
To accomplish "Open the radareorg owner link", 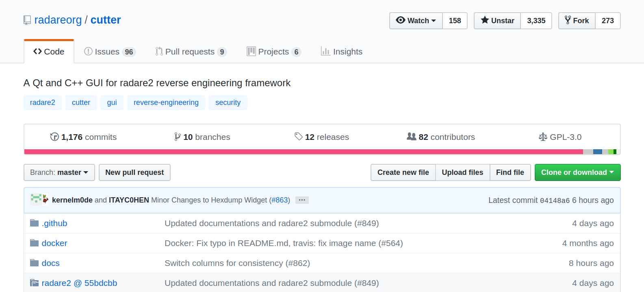I will coord(58,20).
